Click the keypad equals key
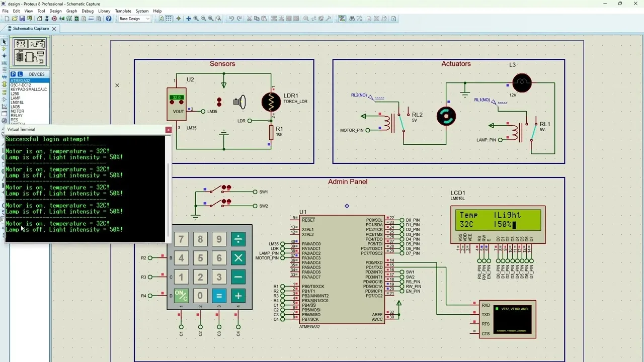 point(219,296)
